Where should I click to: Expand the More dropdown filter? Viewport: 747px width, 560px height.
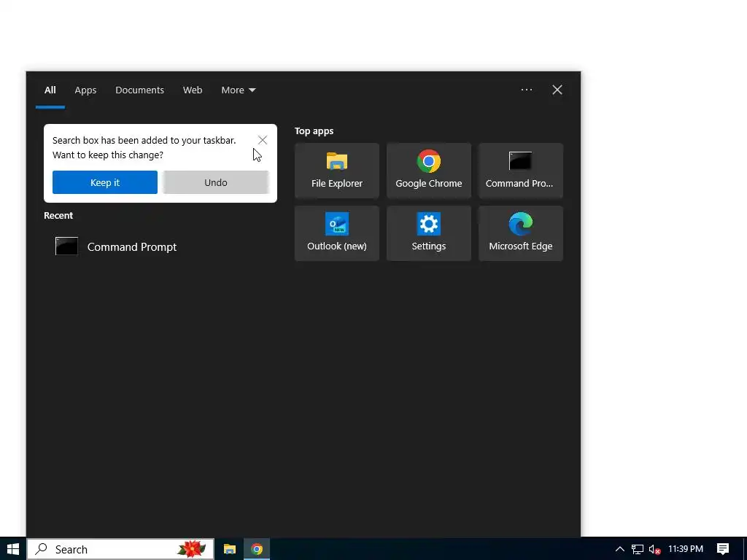pyautogui.click(x=239, y=90)
